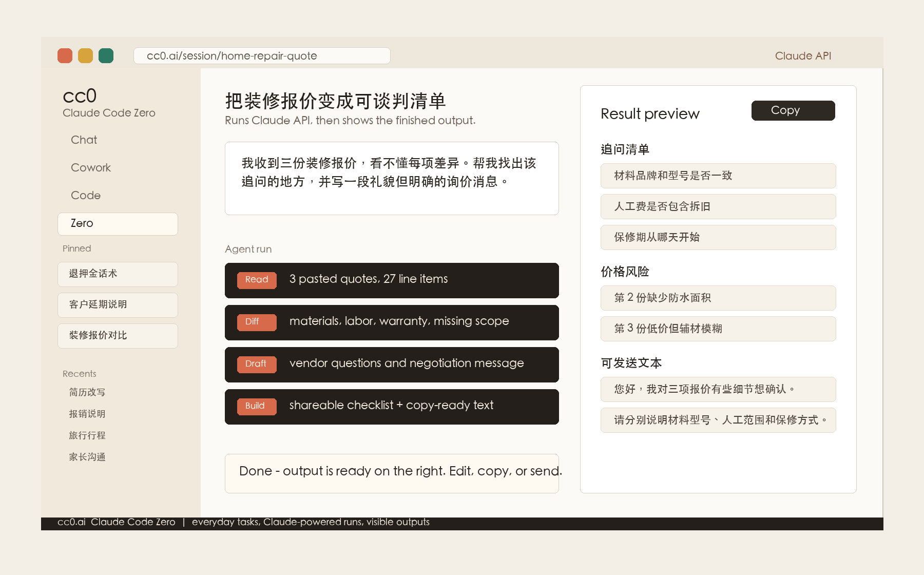
Task: Click the address bar URL field
Action: pos(262,55)
